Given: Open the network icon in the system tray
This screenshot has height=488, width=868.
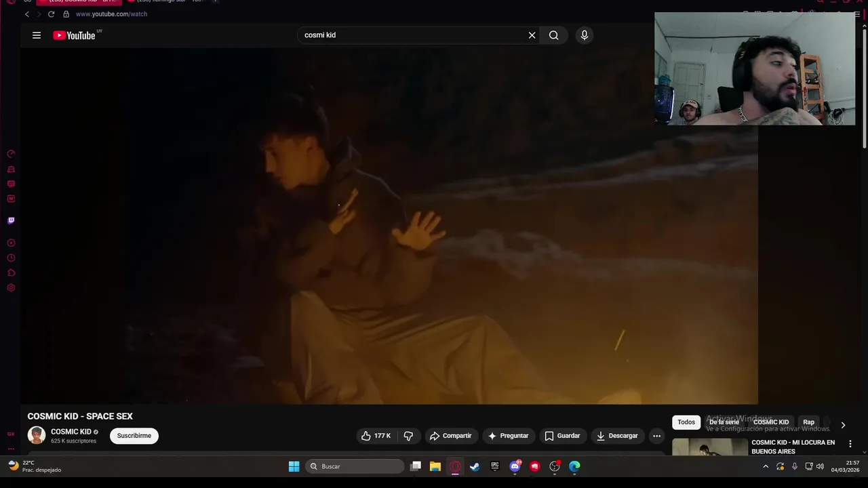Looking at the screenshot, I should [x=808, y=466].
